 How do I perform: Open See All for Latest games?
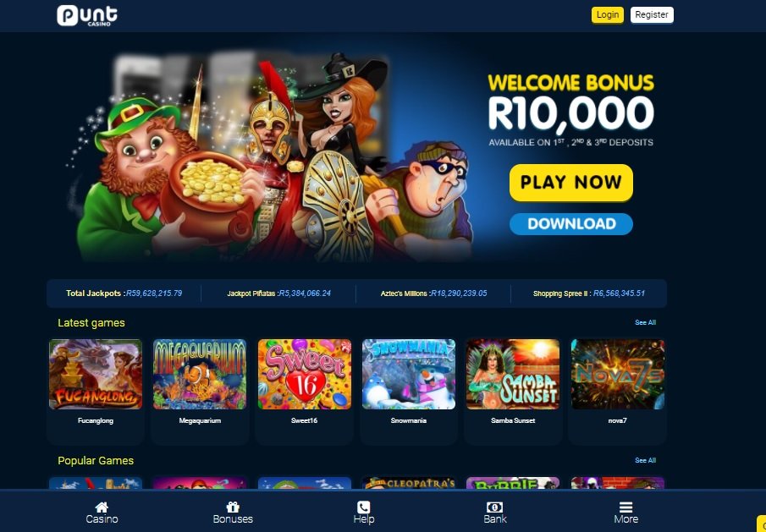(x=645, y=322)
